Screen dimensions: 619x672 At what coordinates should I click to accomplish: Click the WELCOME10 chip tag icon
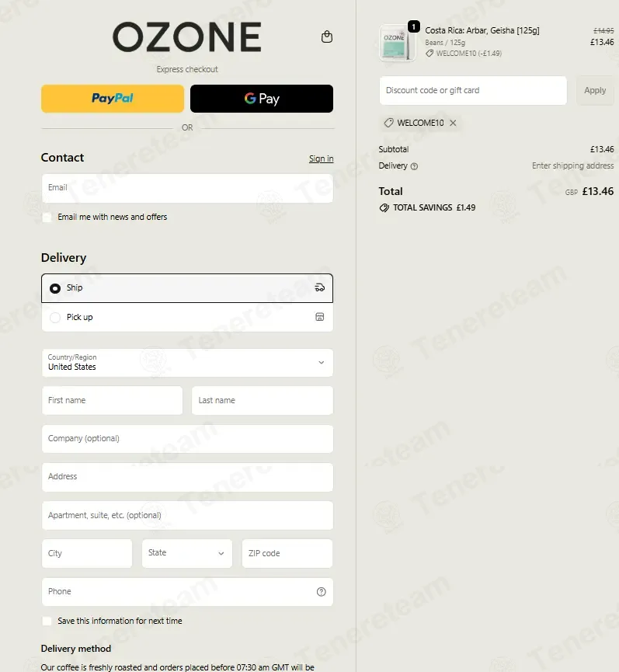click(388, 123)
